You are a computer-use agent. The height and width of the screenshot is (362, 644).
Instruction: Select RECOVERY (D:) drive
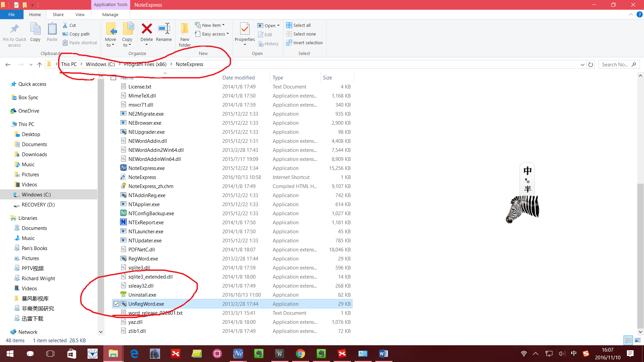[x=38, y=204]
